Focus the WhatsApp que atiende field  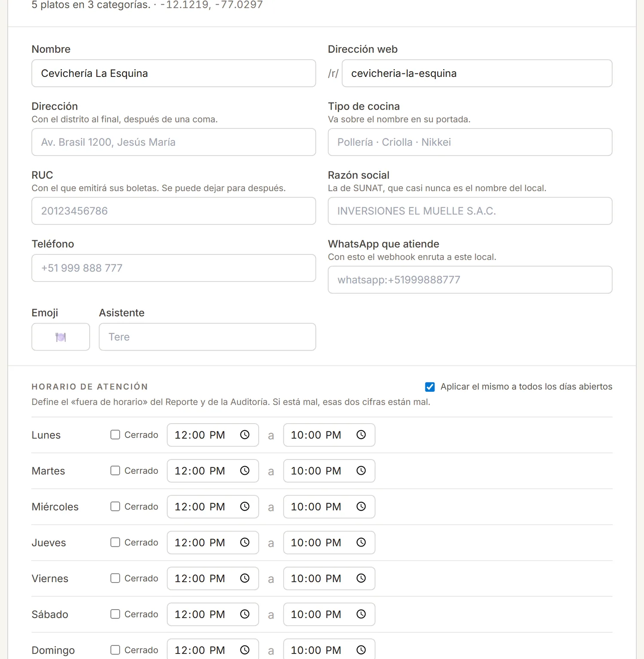[470, 280]
